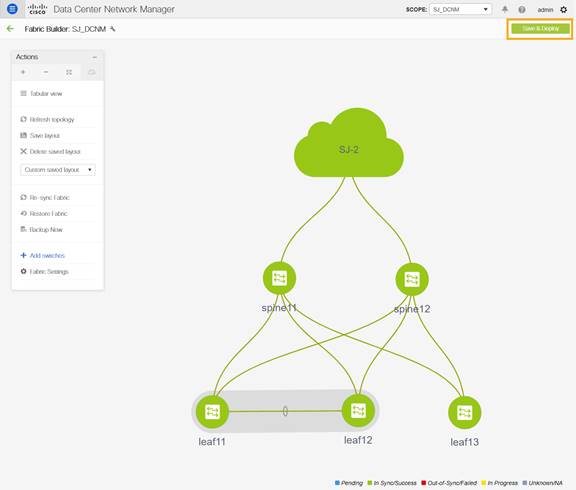Click the cloud icon in Actions toolbar
This screenshot has height=490, width=576.
(92, 72)
